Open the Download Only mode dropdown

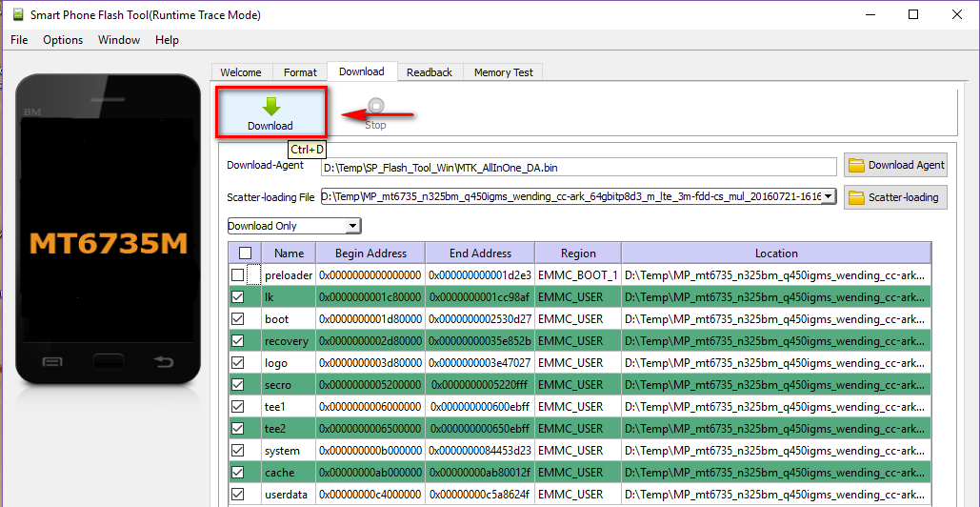pos(294,226)
